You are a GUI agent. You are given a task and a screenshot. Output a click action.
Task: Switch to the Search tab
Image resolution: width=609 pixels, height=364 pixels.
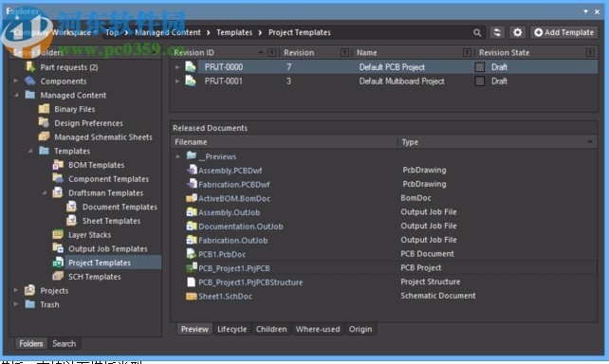point(65,343)
